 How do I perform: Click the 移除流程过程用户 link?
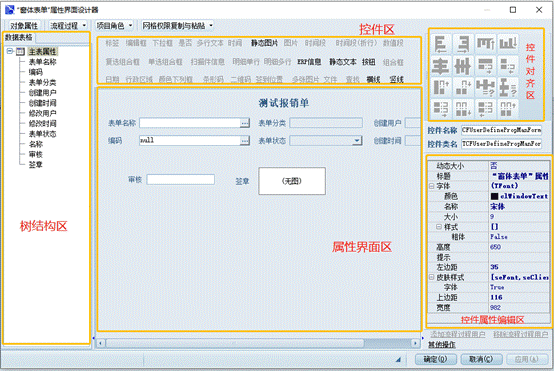pyautogui.click(x=520, y=334)
